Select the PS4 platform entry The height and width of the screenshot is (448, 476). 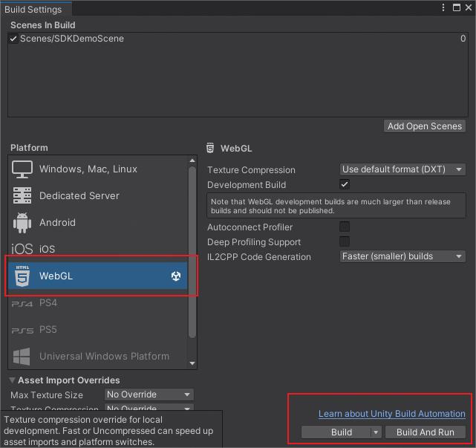[98, 303]
